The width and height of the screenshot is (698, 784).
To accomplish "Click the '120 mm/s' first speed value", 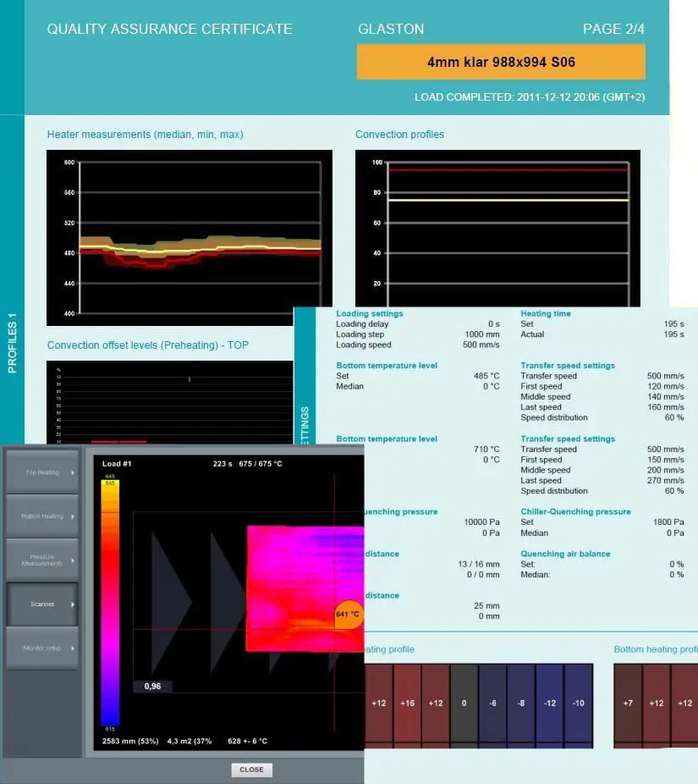I will (666, 387).
